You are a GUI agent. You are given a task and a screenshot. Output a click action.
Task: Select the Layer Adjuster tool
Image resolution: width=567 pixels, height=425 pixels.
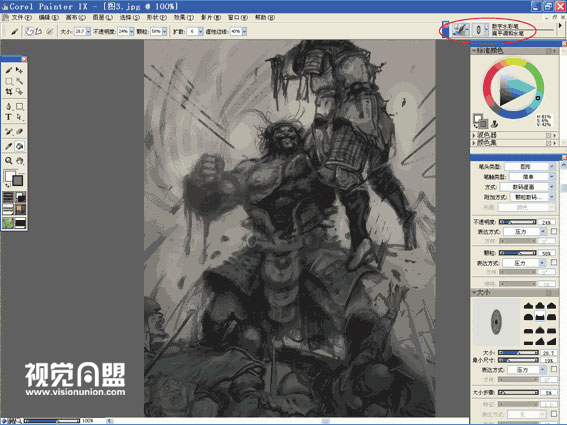pyautogui.click(x=20, y=70)
